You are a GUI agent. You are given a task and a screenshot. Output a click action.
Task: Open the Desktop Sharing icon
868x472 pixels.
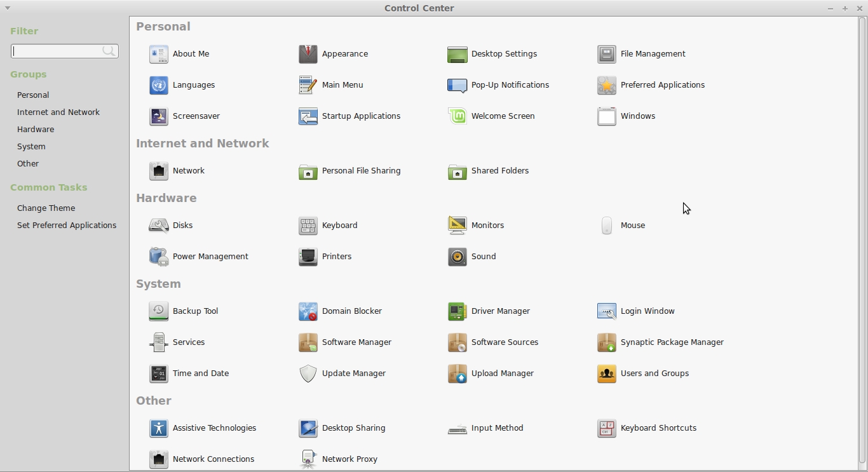click(x=308, y=428)
